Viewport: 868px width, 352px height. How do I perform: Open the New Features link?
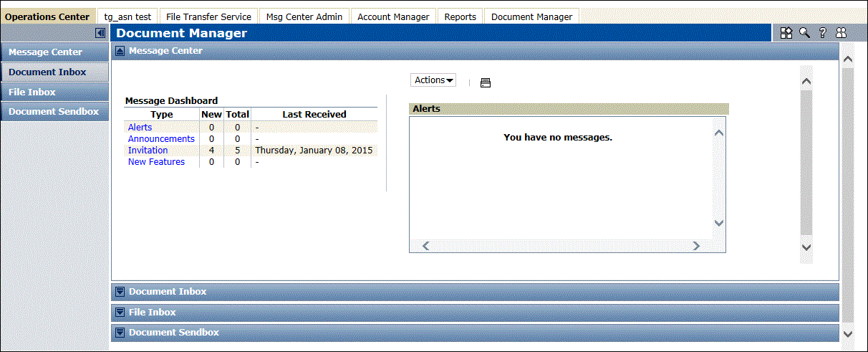point(156,162)
